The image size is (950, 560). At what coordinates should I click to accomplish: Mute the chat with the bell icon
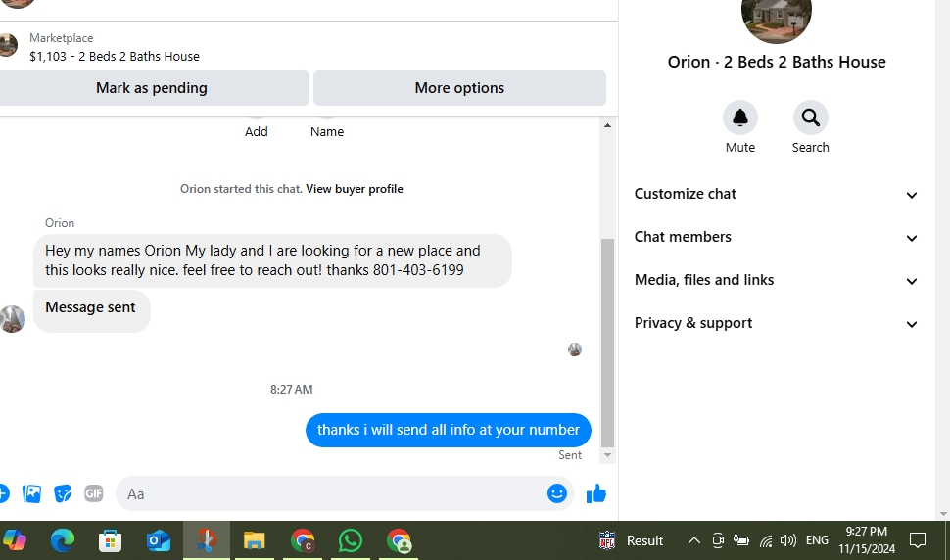click(x=739, y=117)
